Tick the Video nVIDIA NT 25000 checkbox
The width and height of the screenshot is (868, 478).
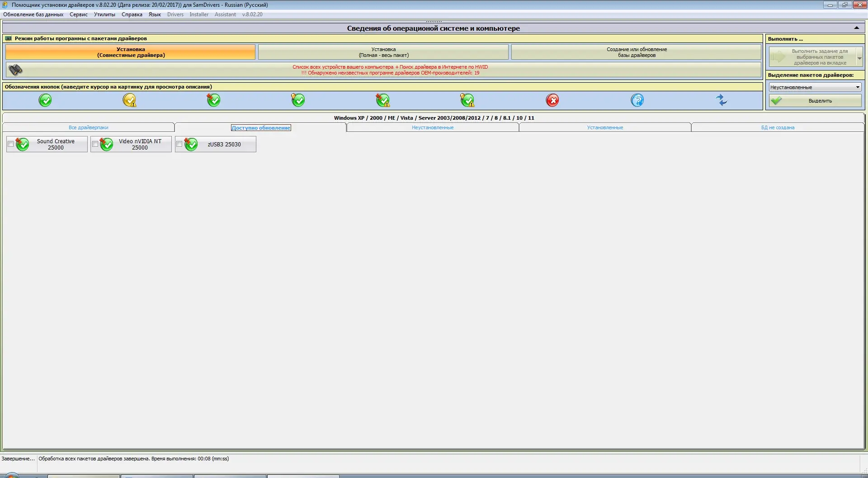(95, 144)
